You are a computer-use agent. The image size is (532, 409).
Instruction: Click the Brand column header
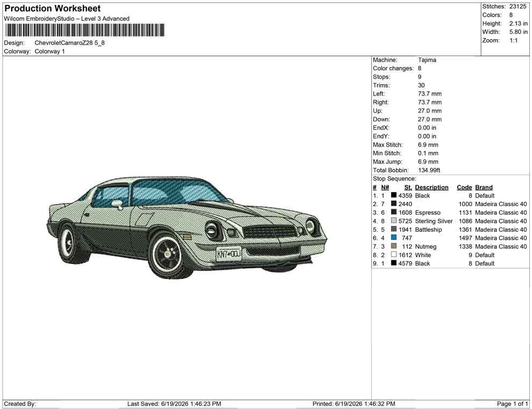(x=484, y=187)
